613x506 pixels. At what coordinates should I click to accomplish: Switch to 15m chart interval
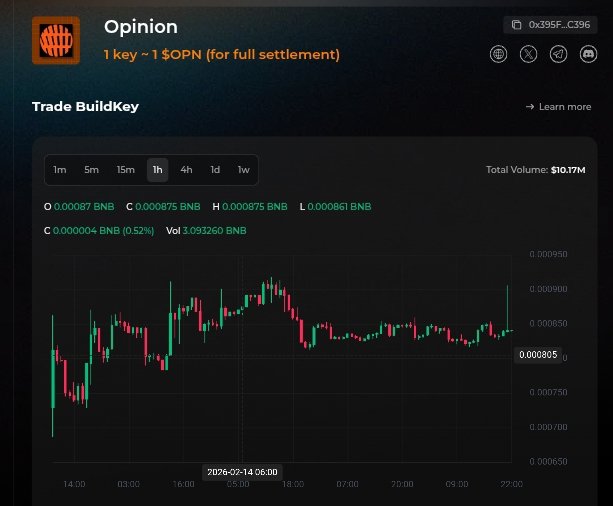tap(125, 170)
